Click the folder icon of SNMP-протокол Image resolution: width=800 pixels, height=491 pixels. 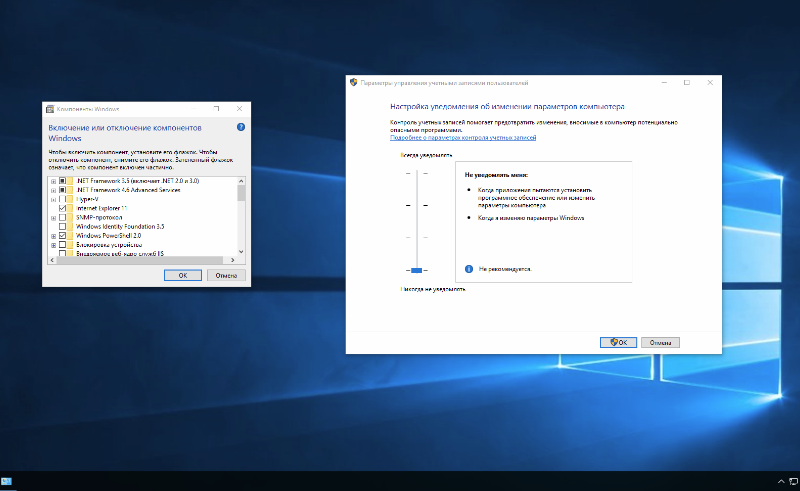[x=70, y=217]
